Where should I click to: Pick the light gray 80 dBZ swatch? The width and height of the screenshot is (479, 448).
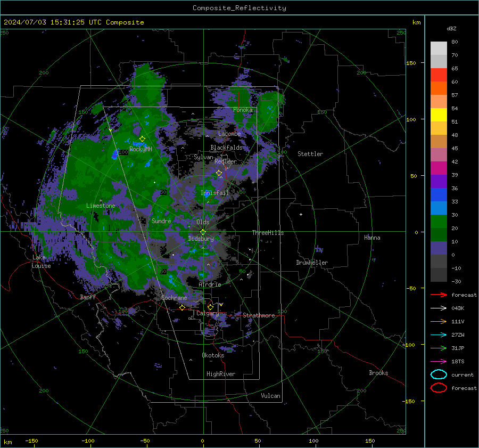(x=439, y=48)
